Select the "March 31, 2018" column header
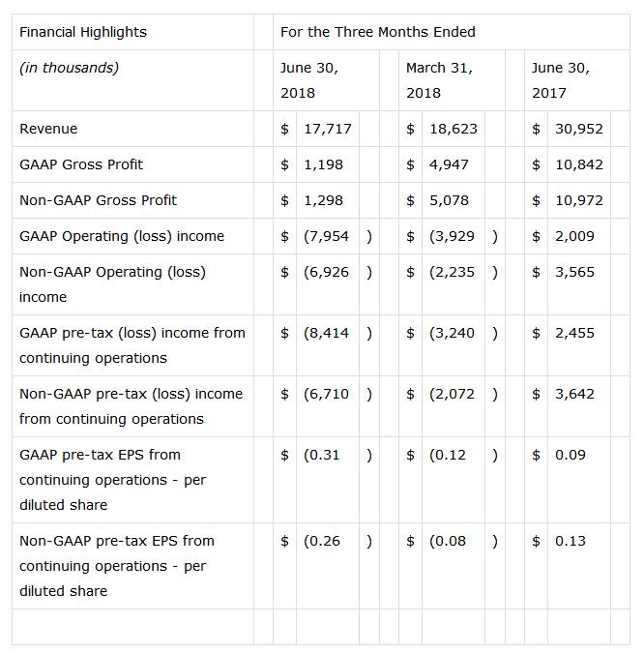This screenshot has height=654, width=644. (x=439, y=80)
